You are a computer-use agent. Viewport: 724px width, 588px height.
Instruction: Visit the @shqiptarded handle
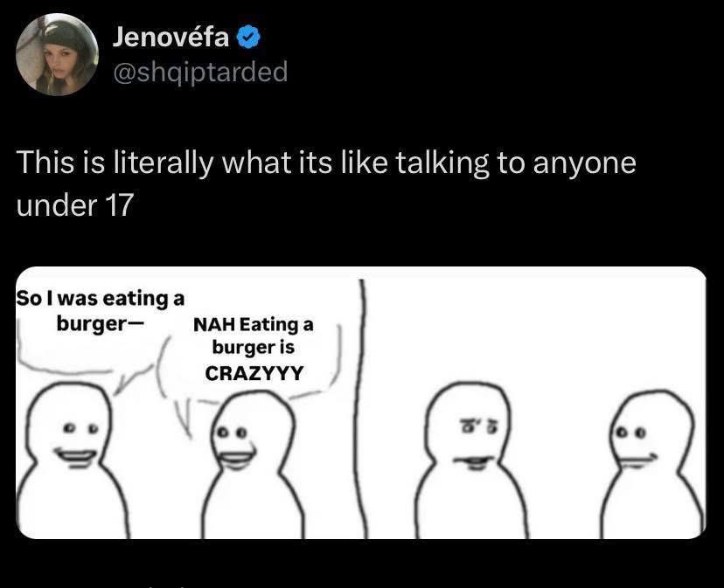[x=200, y=72]
